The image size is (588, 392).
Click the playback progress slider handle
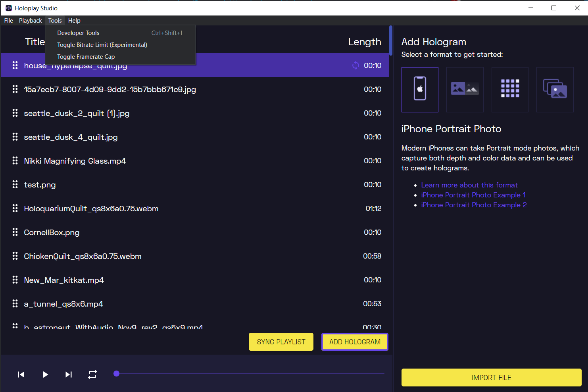[x=116, y=373]
